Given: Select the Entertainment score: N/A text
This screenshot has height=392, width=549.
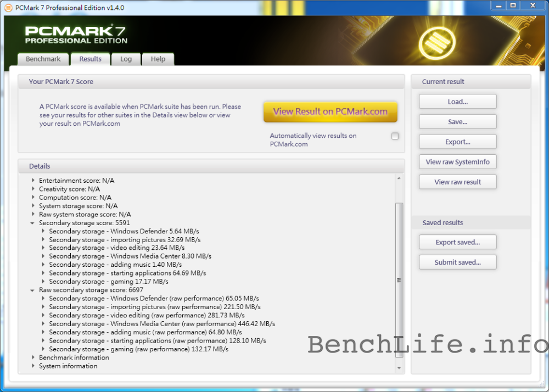Looking at the screenshot, I should 77,181.
